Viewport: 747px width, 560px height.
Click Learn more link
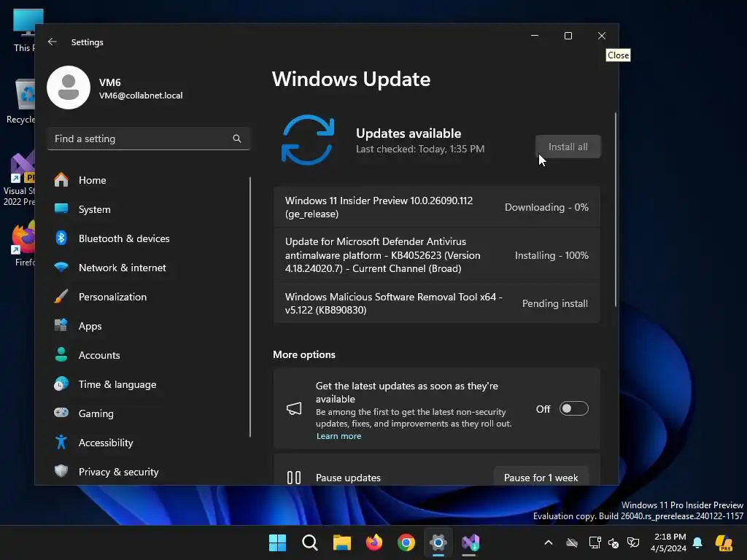click(x=338, y=436)
